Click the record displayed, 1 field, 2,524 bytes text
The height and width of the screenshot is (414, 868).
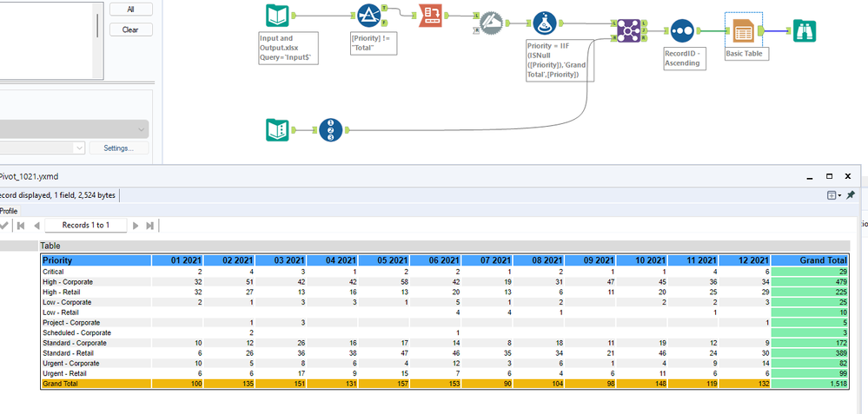[57, 195]
